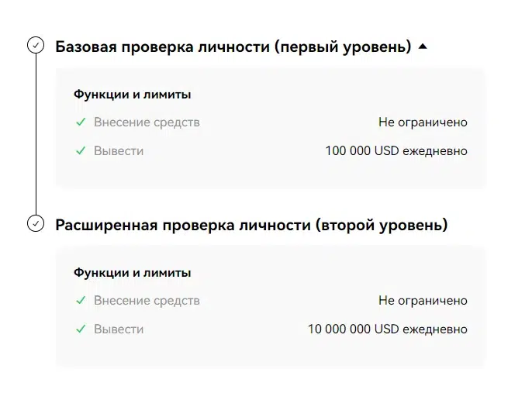Click 'Вывести' in second level card
Viewport: 532px width, 400px height.
tap(119, 329)
